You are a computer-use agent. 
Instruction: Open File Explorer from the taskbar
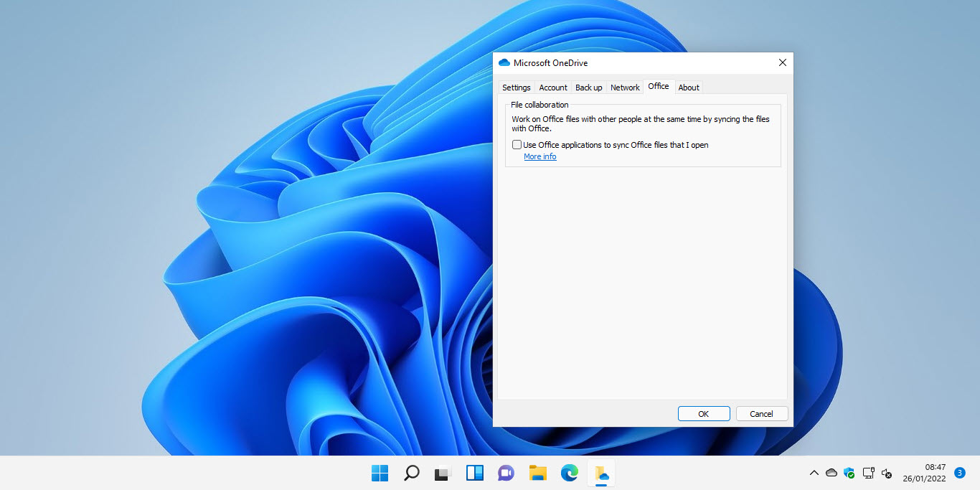pos(537,473)
